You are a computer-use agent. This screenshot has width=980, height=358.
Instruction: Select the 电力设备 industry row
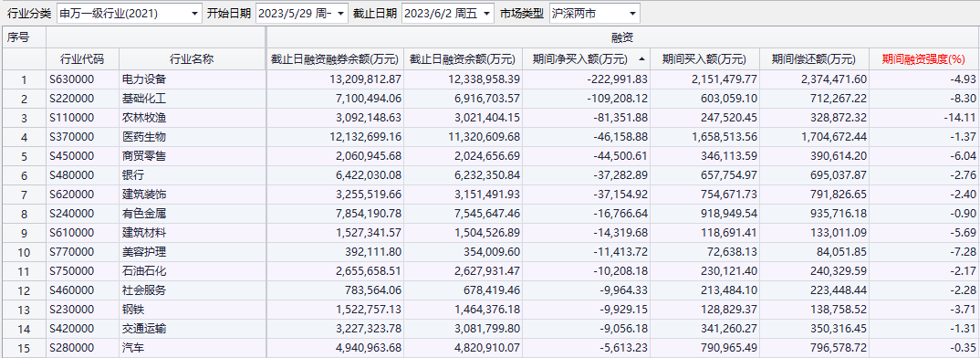pos(490,79)
